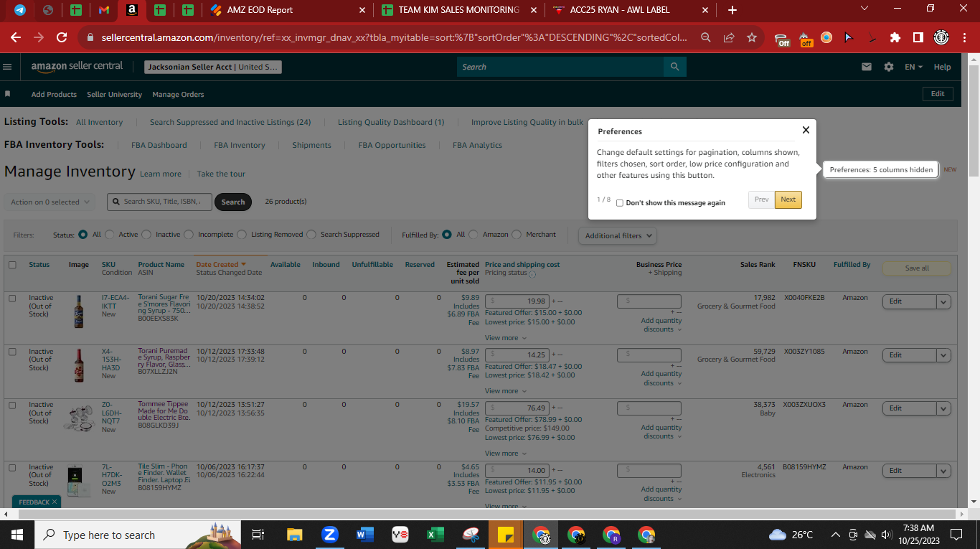Open the buyer messages envelope icon
The height and width of the screenshot is (549, 980).
click(x=867, y=67)
